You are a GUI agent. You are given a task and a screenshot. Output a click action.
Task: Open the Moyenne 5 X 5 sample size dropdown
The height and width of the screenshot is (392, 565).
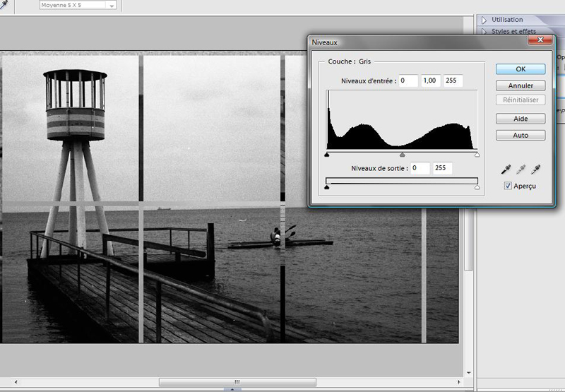coord(78,5)
